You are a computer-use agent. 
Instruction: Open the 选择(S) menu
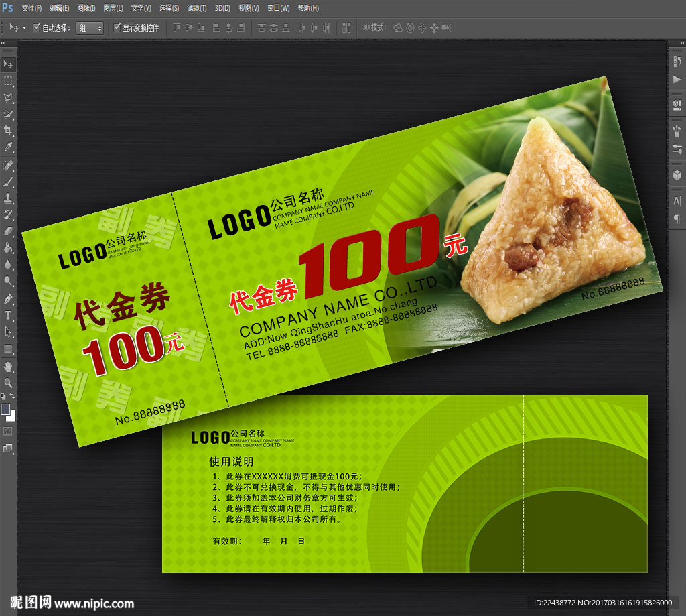(x=169, y=8)
